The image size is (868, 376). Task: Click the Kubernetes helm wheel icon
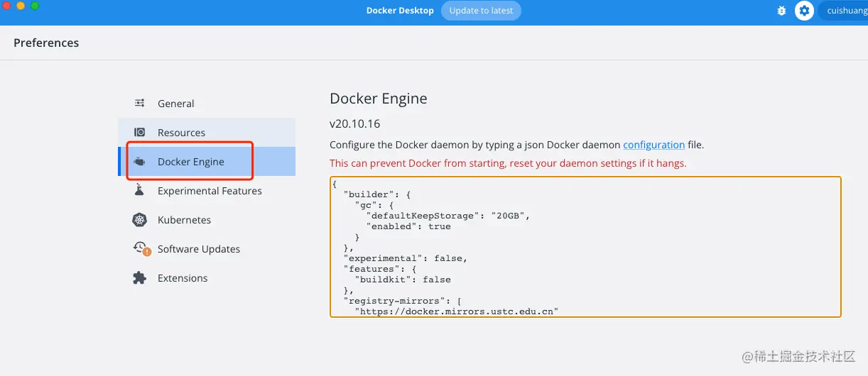(x=140, y=220)
